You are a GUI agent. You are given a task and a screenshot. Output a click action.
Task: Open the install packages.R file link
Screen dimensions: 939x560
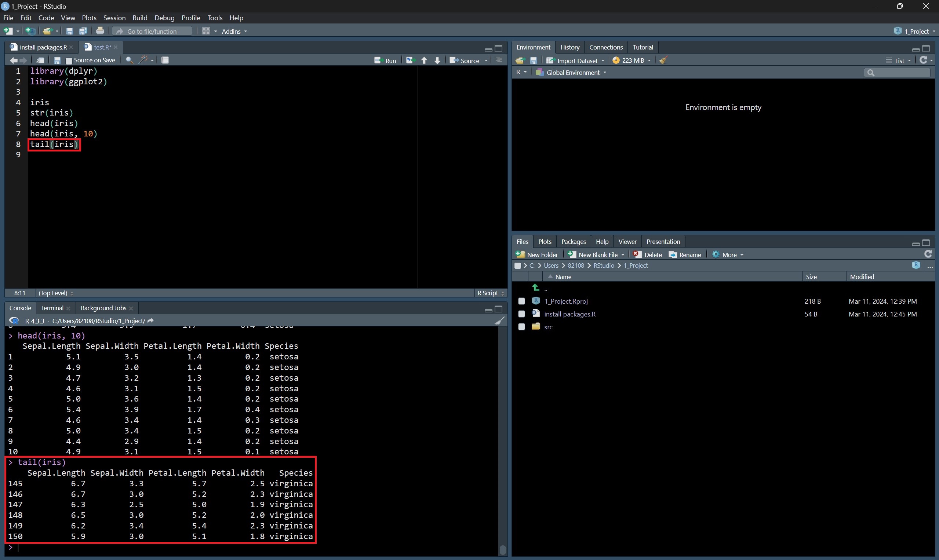click(x=570, y=314)
